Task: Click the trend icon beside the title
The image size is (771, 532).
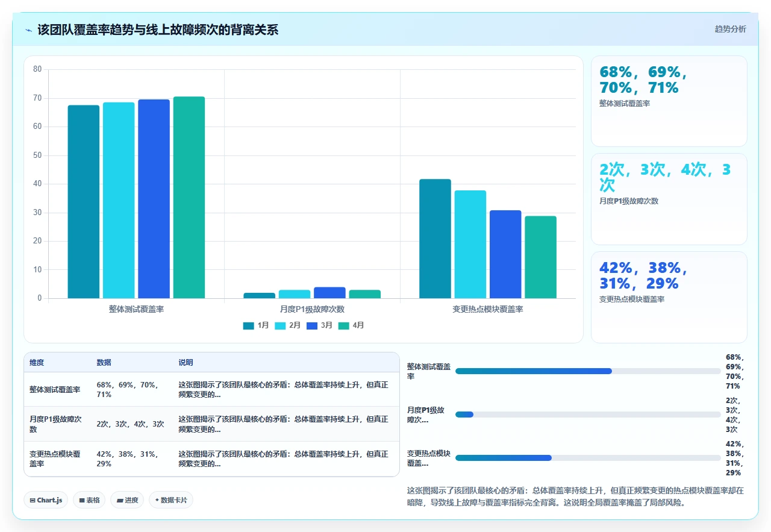Action: tap(29, 30)
